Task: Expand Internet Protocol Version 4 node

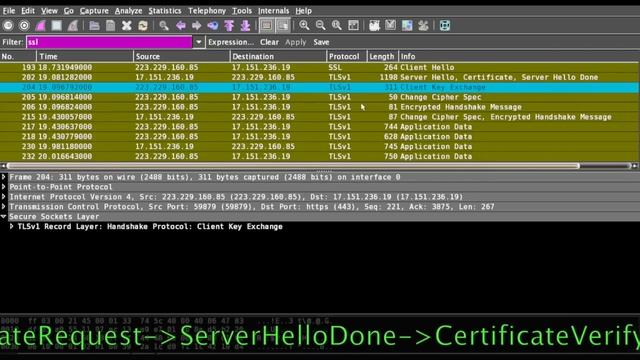Action: [4, 197]
